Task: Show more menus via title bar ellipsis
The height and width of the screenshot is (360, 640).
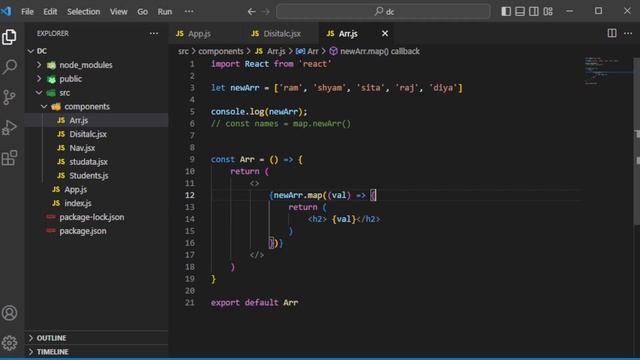Action: point(189,11)
